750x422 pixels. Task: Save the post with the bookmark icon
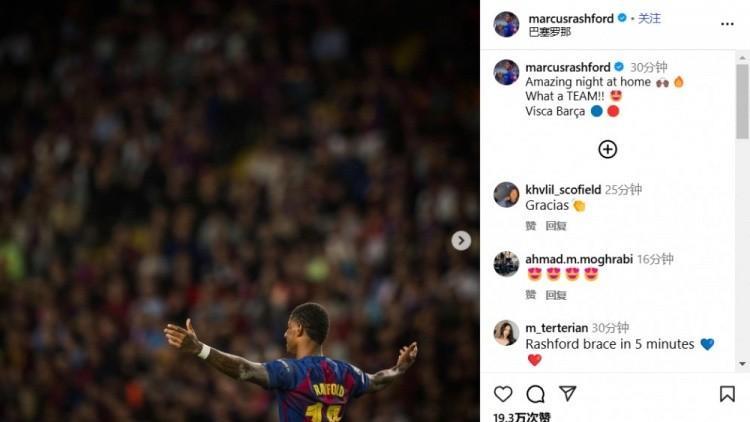[x=727, y=394]
